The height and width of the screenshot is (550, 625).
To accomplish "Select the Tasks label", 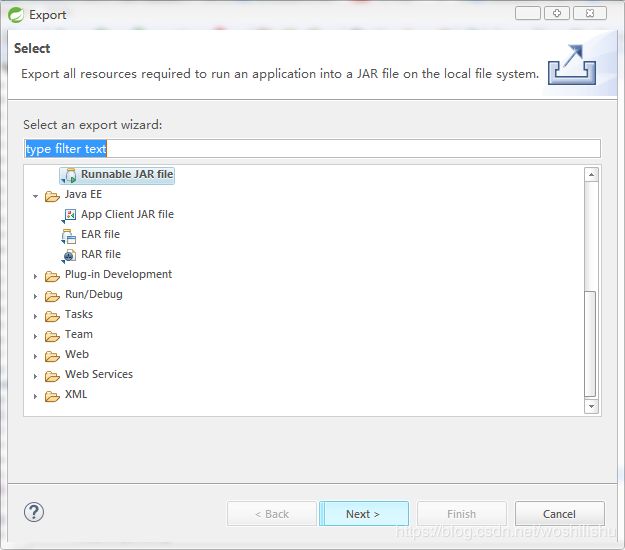I will point(79,314).
